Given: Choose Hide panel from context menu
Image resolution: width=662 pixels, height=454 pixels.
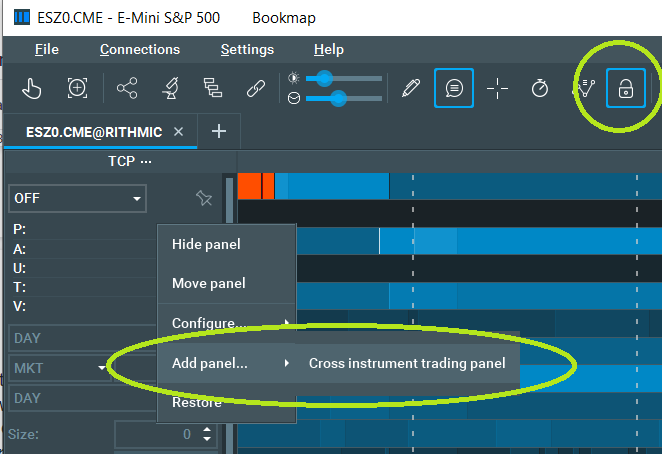Looking at the screenshot, I should coord(227,244).
